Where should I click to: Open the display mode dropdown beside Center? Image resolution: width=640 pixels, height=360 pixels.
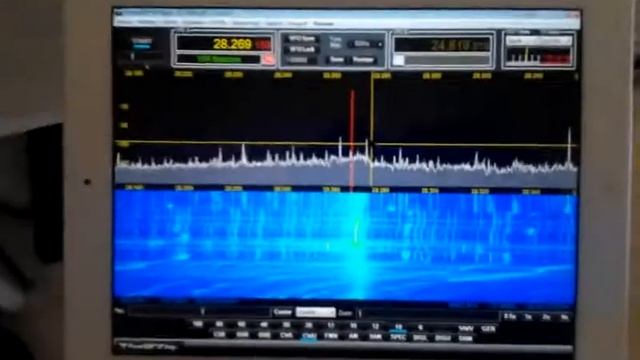click(x=315, y=313)
